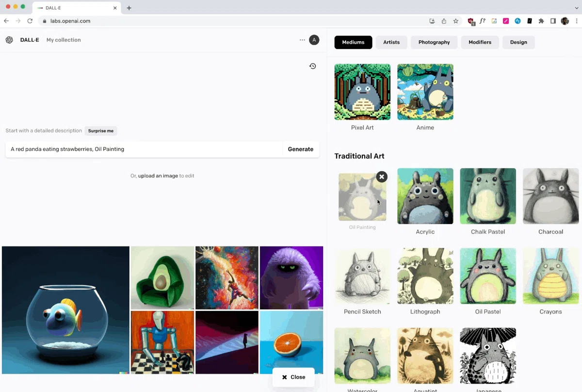Open the colorful nebula explosion sample image
Image resolution: width=582 pixels, height=392 pixels.
[227, 278]
